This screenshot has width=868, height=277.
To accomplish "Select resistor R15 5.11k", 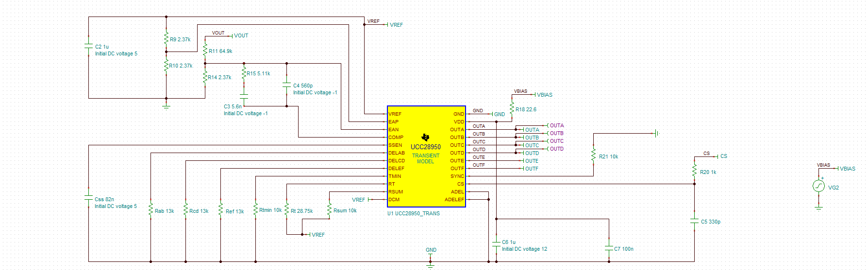I will tap(244, 73).
